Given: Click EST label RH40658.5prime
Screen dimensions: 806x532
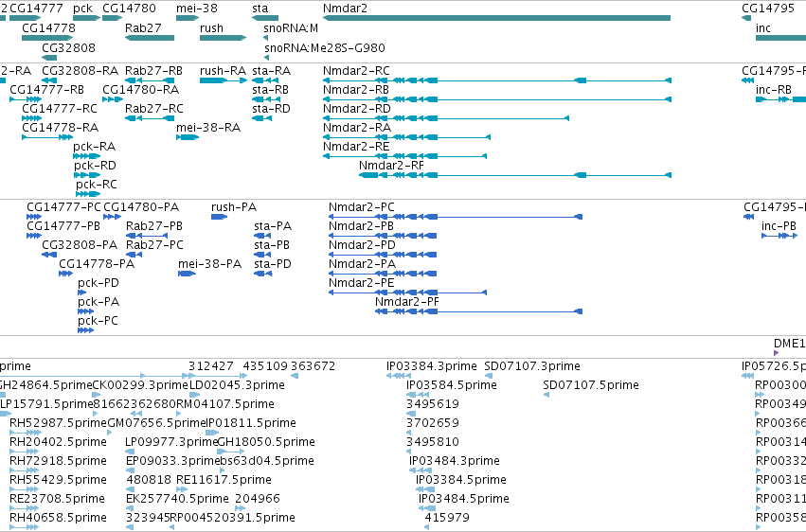Looking at the screenshot, I should click(58, 517).
